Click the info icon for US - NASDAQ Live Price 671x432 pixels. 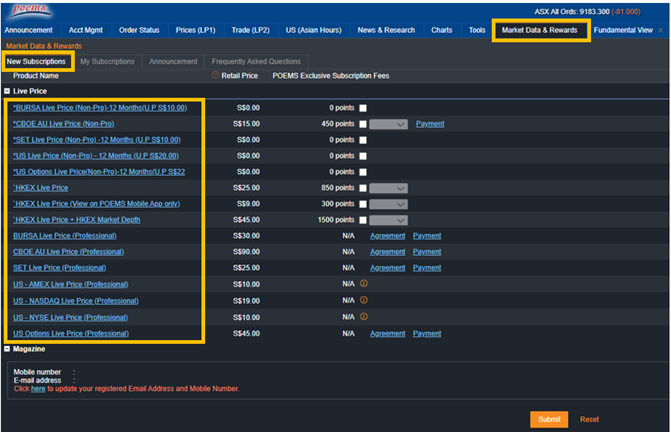point(364,300)
